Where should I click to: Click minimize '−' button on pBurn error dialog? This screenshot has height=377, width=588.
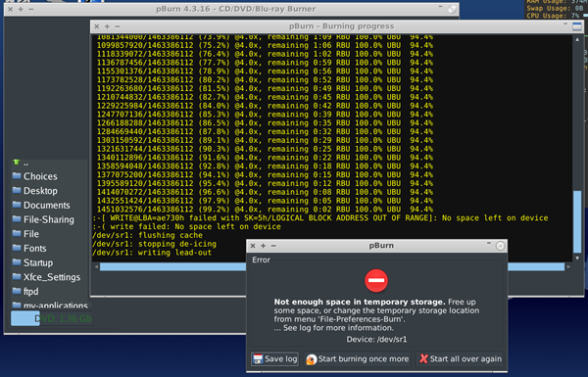pos(273,246)
